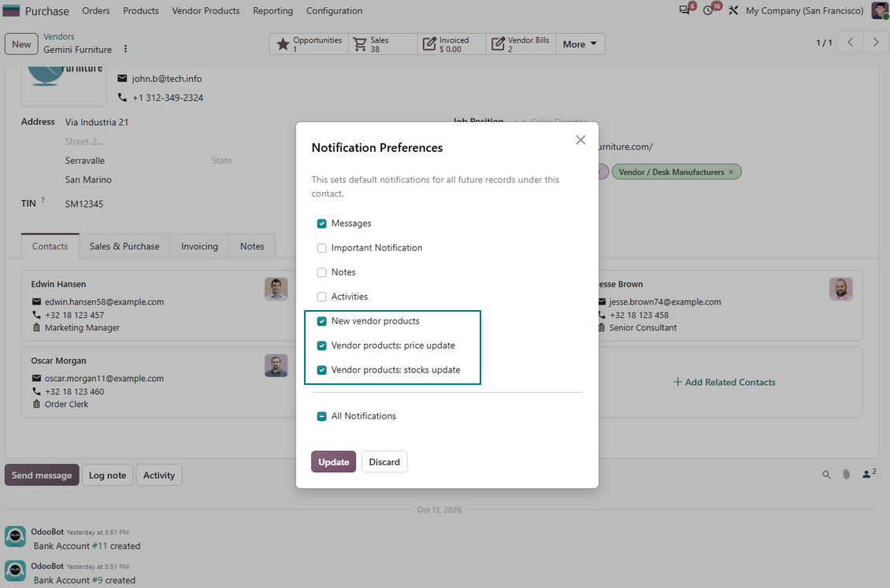Click phone icon beside +1 312-349-2324
This screenshot has width=890, height=588.
click(x=122, y=98)
